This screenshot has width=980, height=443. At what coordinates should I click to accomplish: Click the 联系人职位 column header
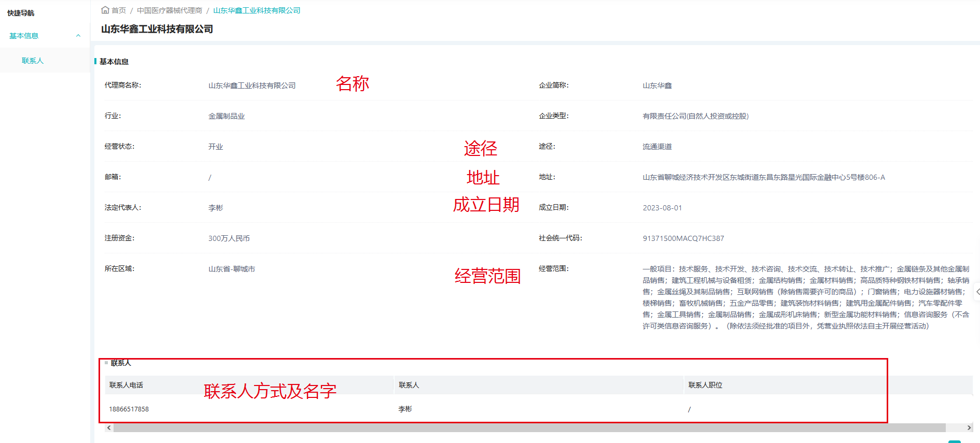click(705, 385)
